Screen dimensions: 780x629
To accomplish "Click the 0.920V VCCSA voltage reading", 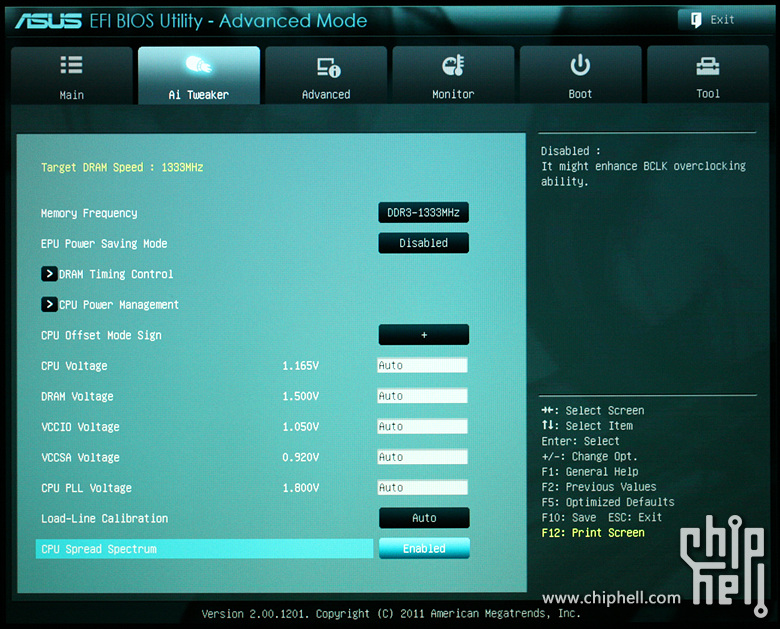I will tap(300, 457).
